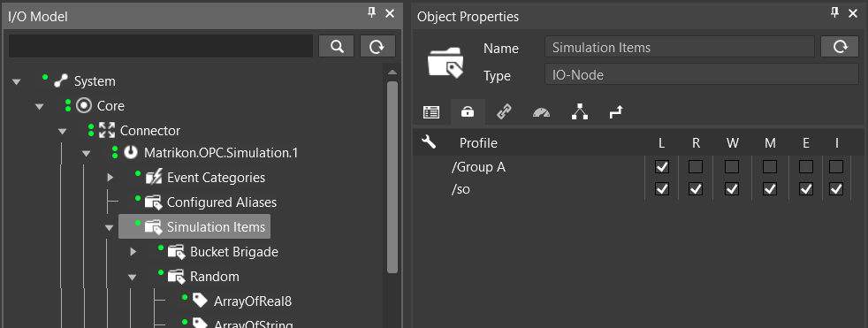This screenshot has width=868, height=328.
Task: Toggle I permission for /Group A
Action: pos(836,166)
